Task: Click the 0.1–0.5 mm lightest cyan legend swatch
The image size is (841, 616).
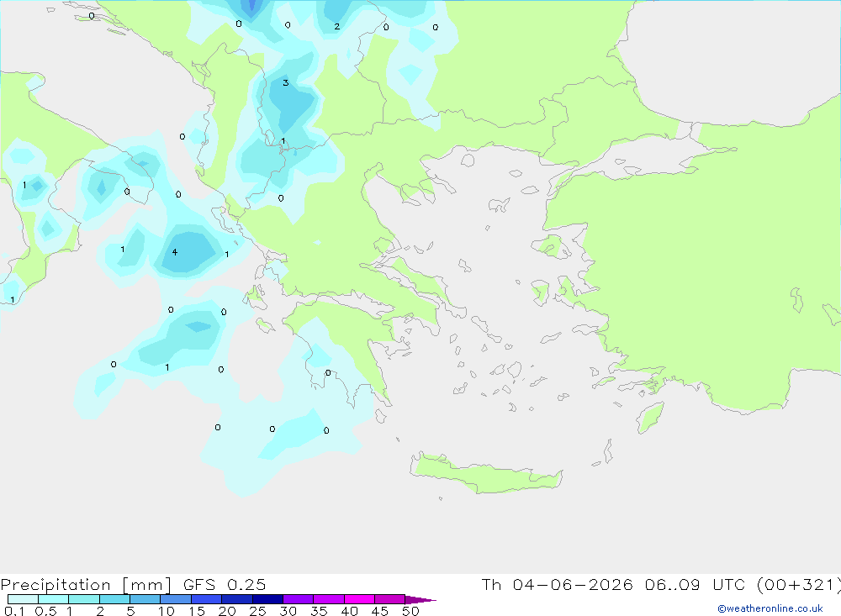Action: pyautogui.click(x=23, y=599)
